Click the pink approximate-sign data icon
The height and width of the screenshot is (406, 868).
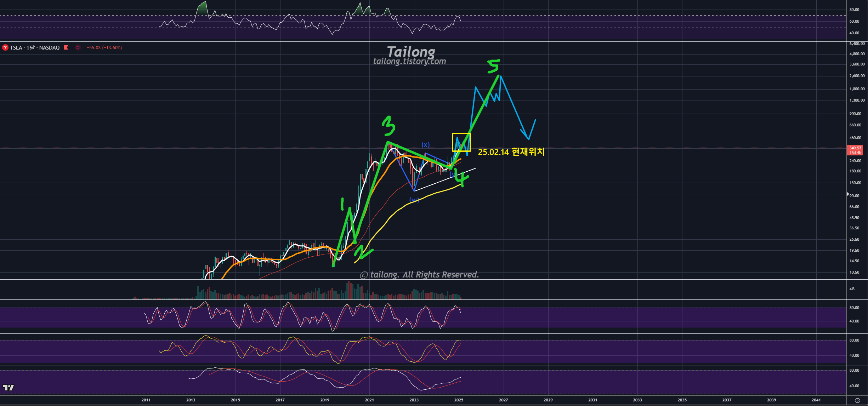(x=78, y=47)
